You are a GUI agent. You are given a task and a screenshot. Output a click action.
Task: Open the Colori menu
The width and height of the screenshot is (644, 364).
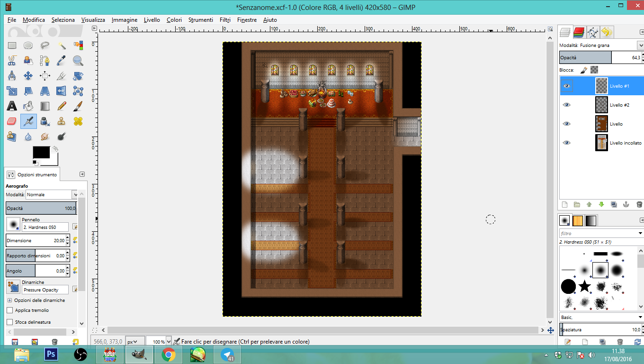click(x=174, y=20)
